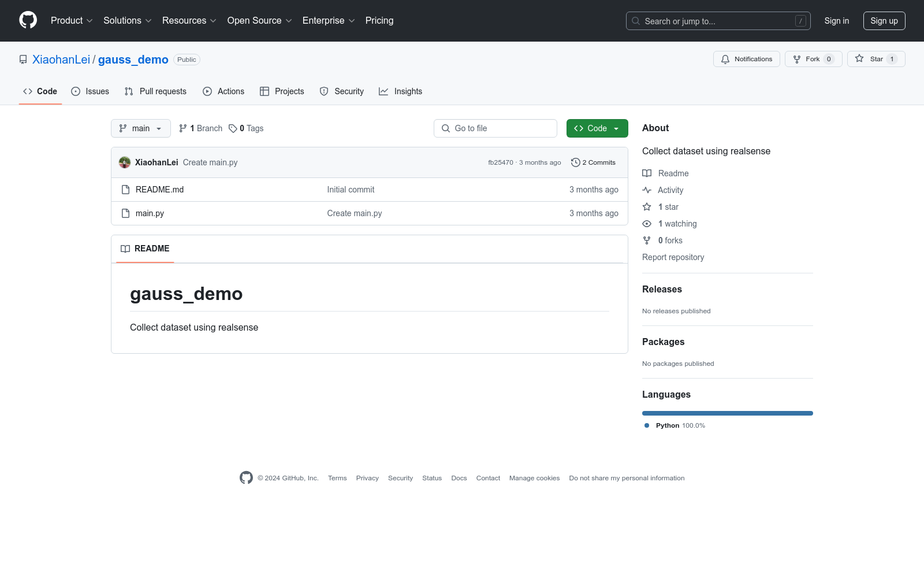Screen dimensions: 924x578
Task: Click the GitHub logo in the header
Action: point(28,20)
